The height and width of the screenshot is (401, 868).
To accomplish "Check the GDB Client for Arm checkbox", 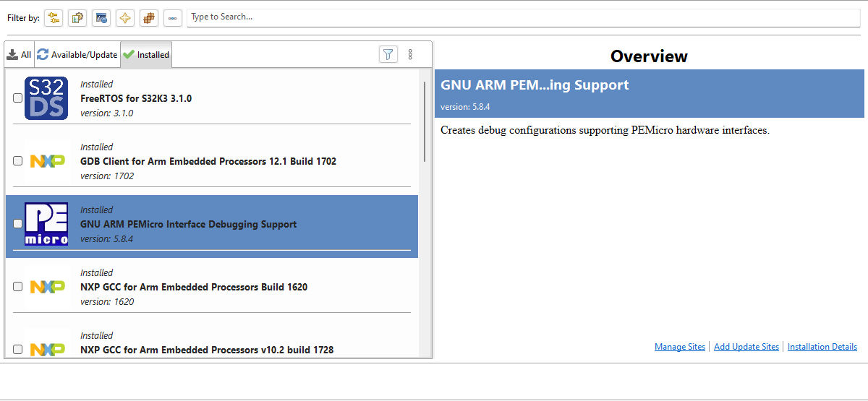I will 18,161.
